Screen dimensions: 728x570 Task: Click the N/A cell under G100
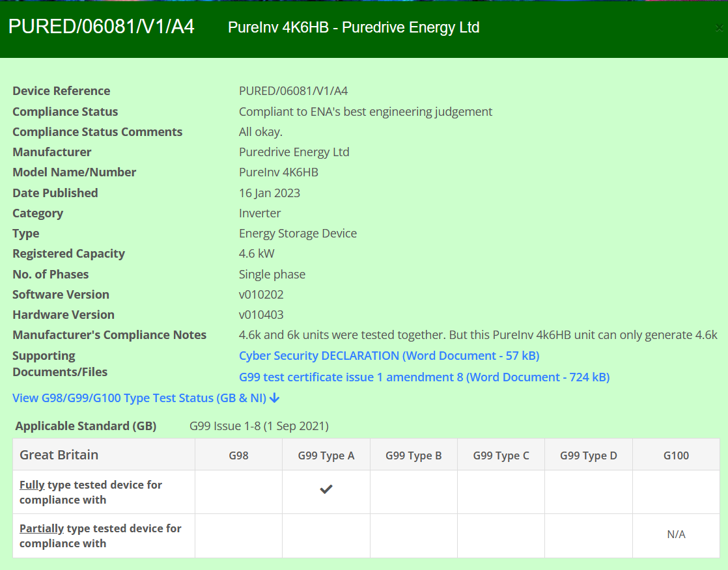[x=676, y=534]
